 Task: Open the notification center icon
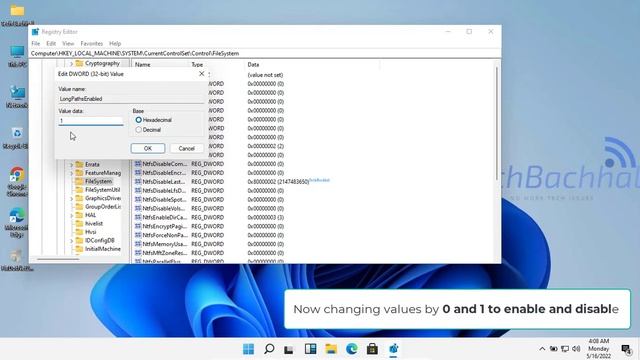click(x=626, y=349)
